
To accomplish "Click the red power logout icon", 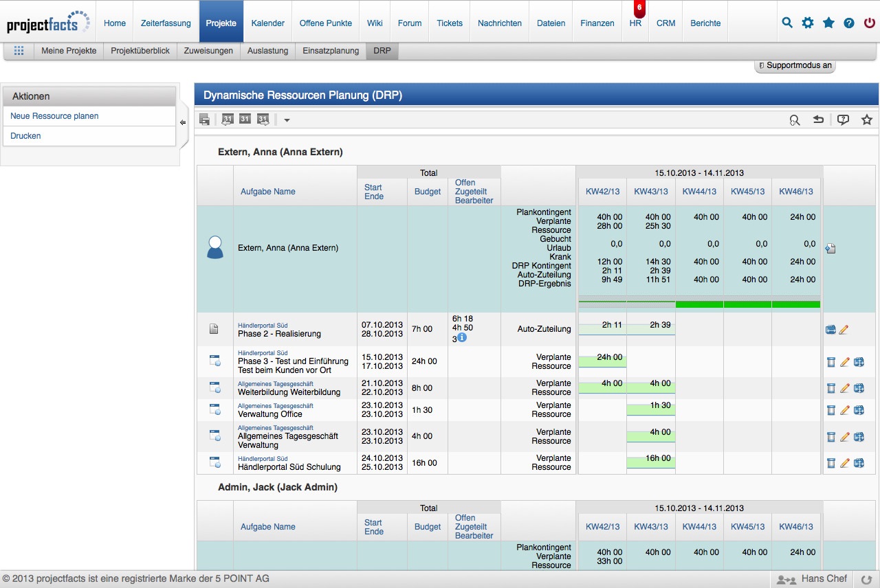I will click(870, 23).
